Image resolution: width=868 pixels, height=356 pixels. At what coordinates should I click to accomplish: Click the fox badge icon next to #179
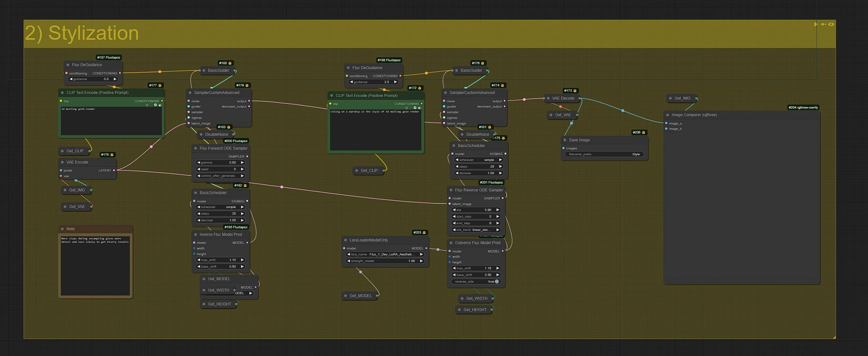click(247, 86)
